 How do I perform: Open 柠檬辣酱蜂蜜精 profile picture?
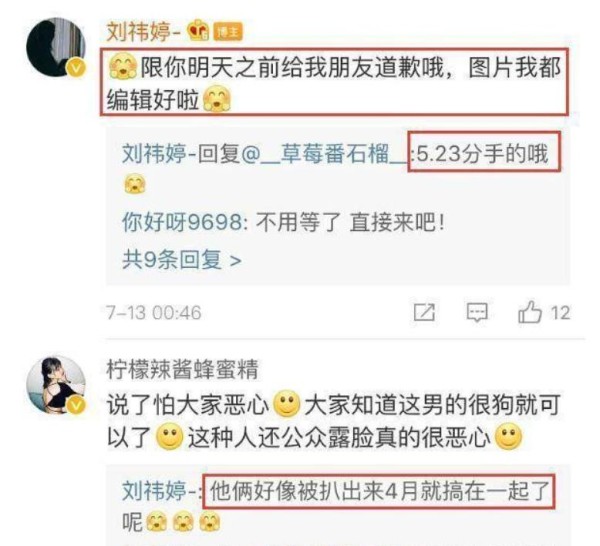(x=56, y=385)
